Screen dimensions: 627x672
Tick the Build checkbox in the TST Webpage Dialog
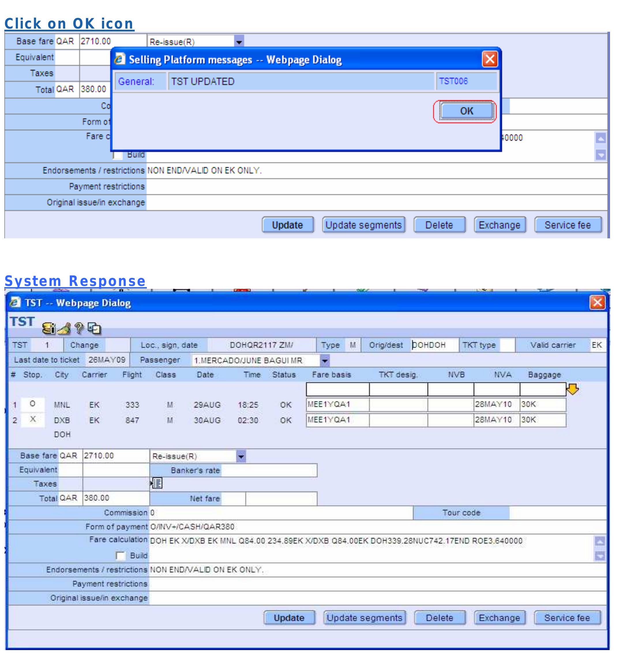[121, 555]
